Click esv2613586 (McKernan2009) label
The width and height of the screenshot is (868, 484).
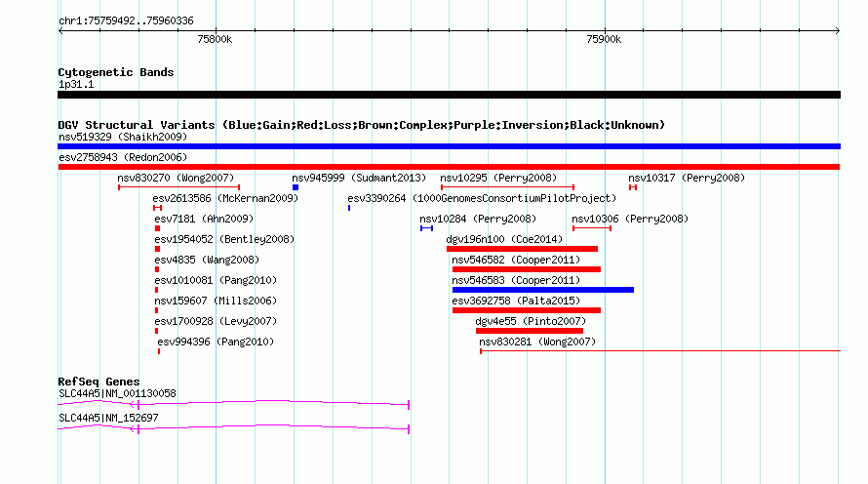[225, 198]
